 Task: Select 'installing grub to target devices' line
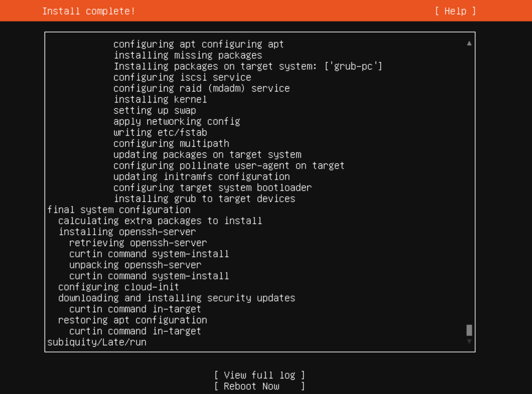coord(204,199)
